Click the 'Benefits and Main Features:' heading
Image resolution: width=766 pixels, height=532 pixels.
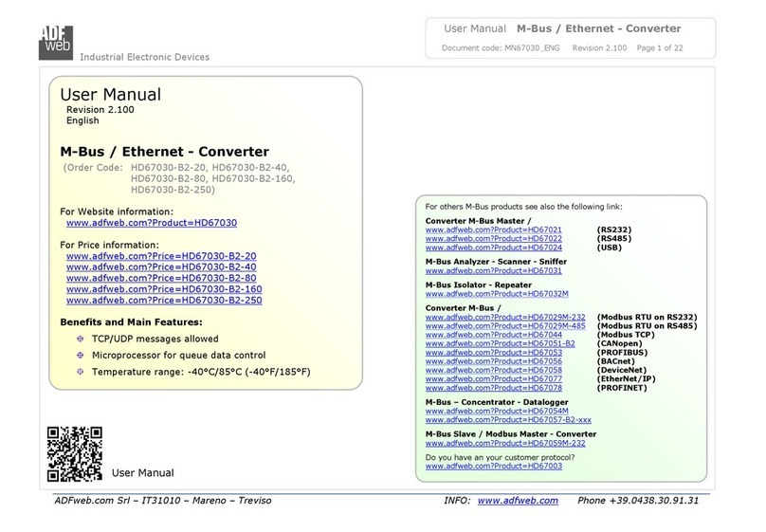click(x=131, y=322)
